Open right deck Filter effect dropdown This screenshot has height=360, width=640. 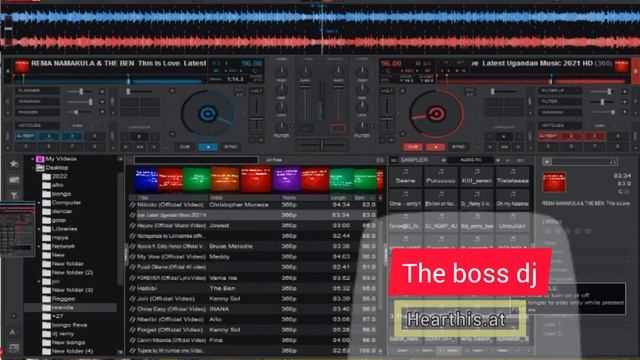[560, 101]
